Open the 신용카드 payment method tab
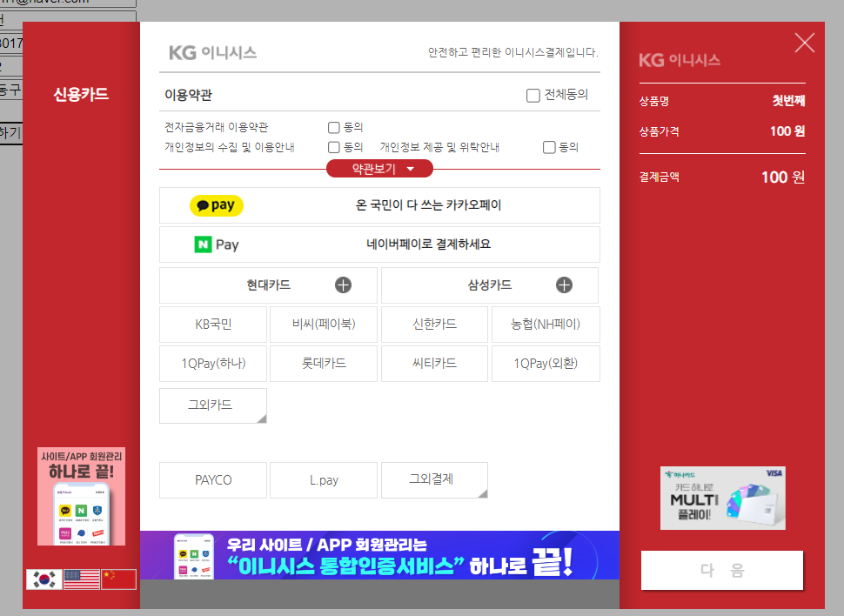The width and height of the screenshot is (844, 616). tap(81, 94)
